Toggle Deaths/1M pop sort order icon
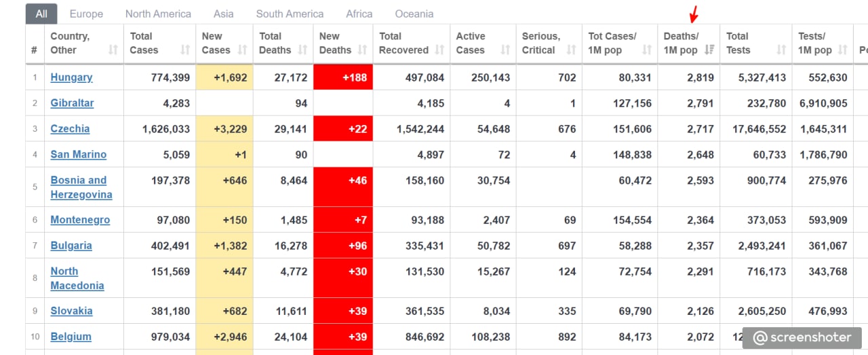This screenshot has width=868, height=355. 709,50
